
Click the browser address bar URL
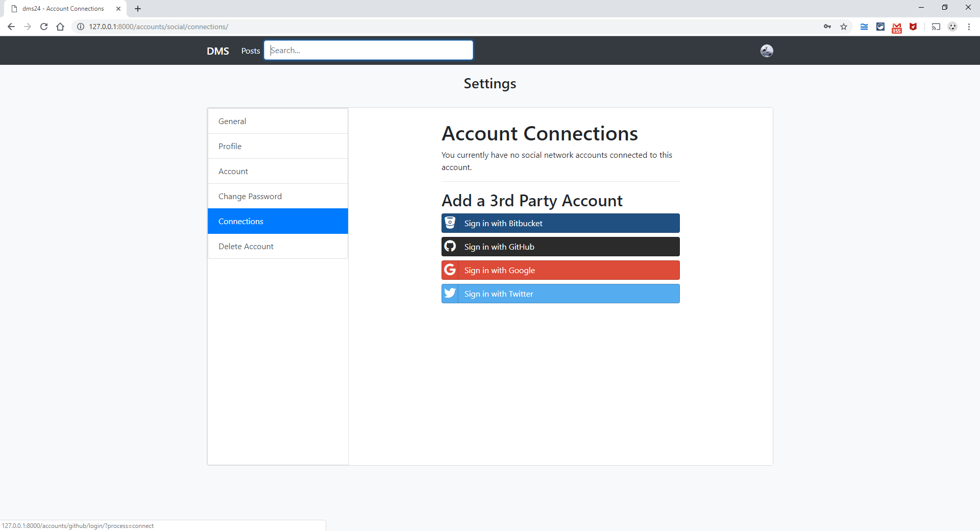pyautogui.click(x=158, y=27)
